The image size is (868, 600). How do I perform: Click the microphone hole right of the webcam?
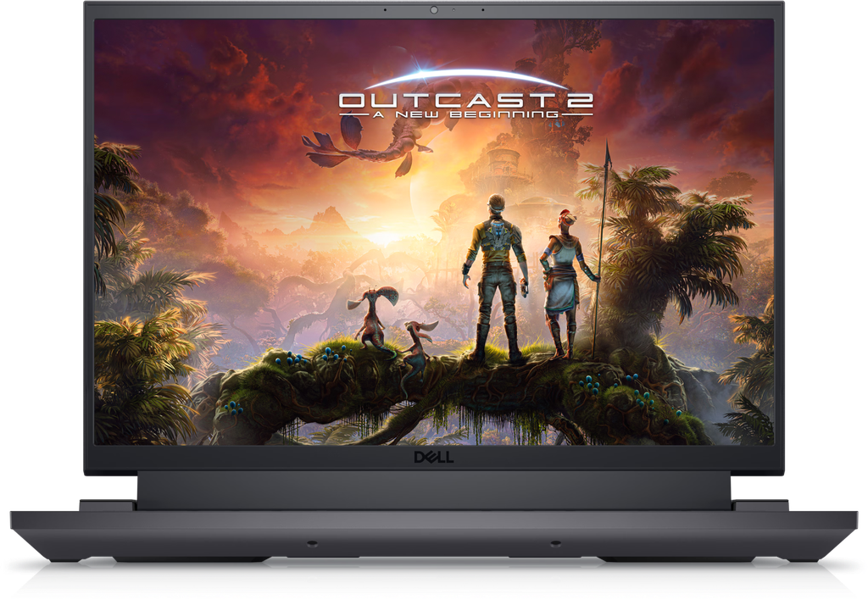[x=482, y=11]
